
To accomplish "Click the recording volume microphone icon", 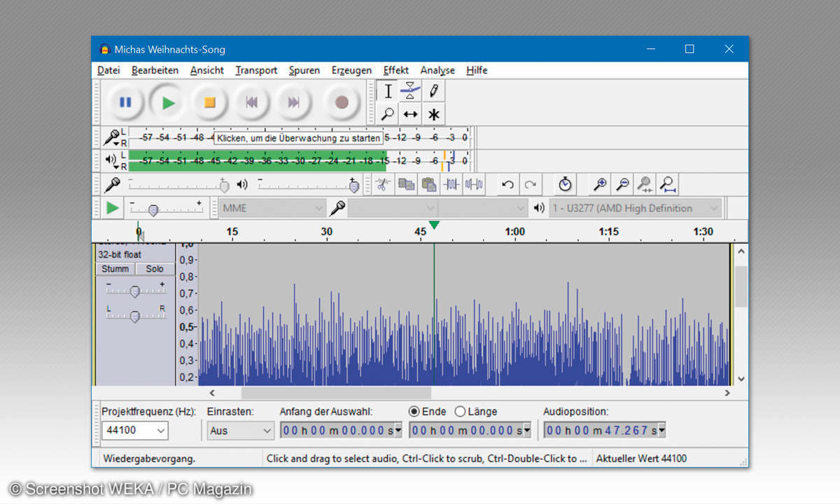I will point(112,185).
